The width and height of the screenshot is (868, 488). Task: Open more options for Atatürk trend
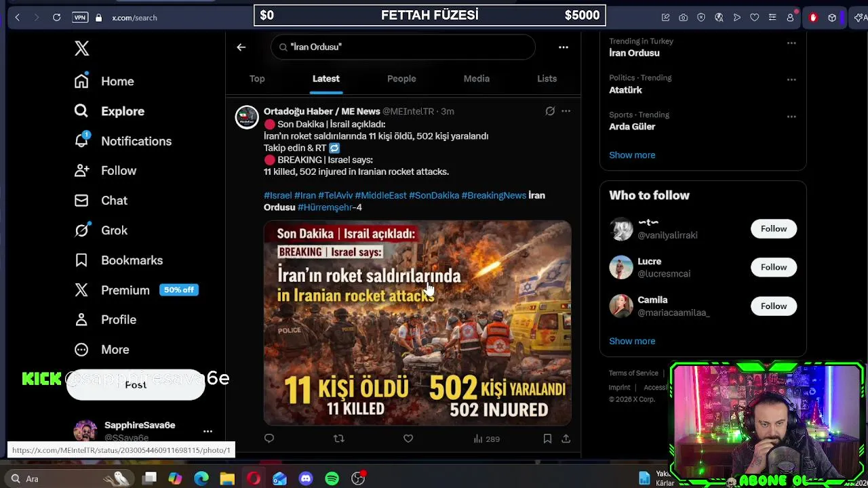(791, 79)
